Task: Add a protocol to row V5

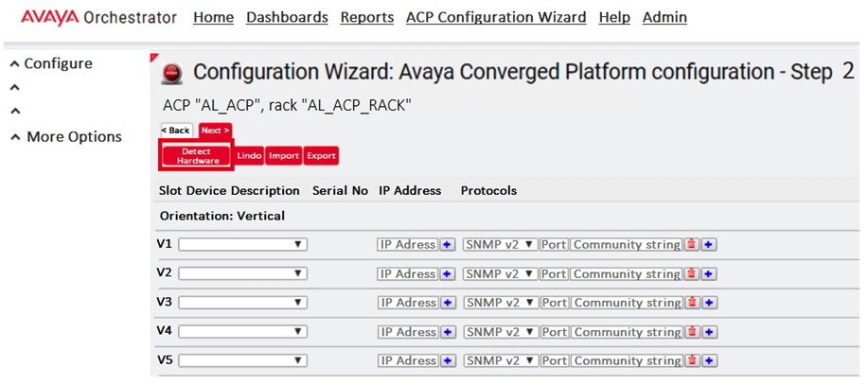Action: click(x=709, y=360)
